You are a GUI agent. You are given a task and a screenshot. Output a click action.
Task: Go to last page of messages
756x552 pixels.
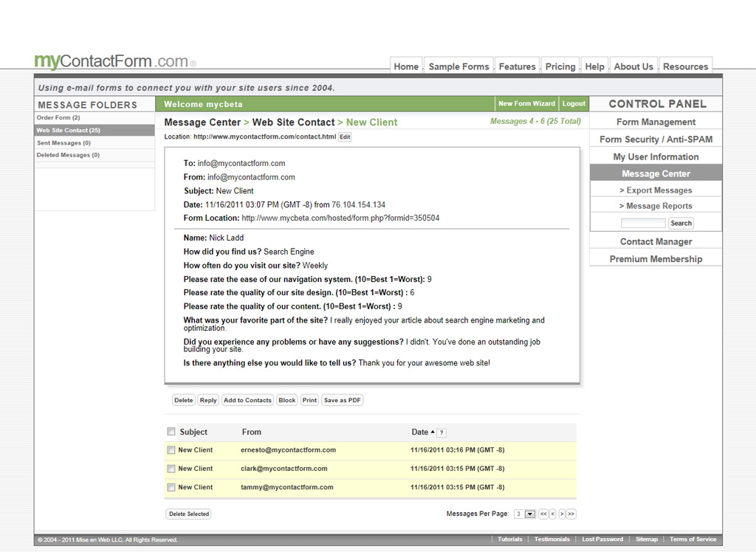pyautogui.click(x=571, y=514)
